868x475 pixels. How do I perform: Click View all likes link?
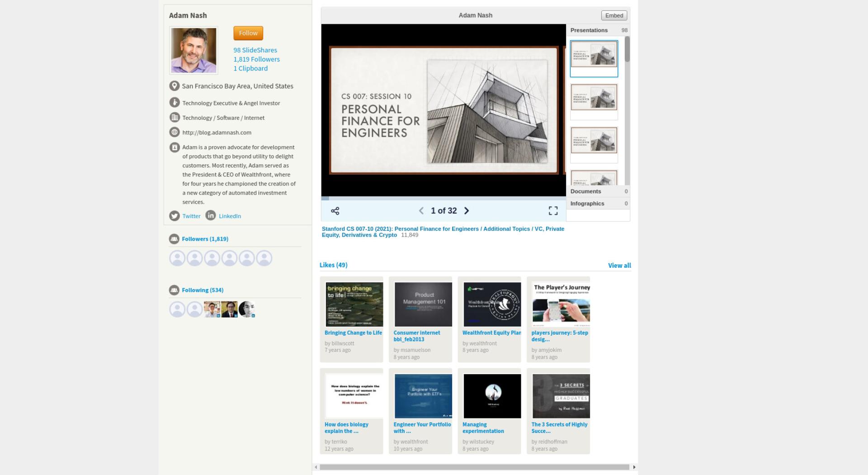click(x=619, y=266)
